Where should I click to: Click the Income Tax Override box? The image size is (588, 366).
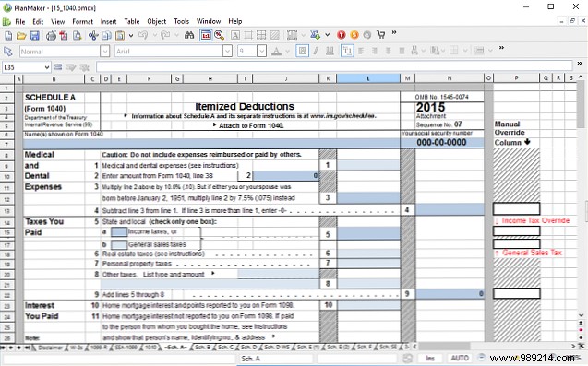coord(516,231)
